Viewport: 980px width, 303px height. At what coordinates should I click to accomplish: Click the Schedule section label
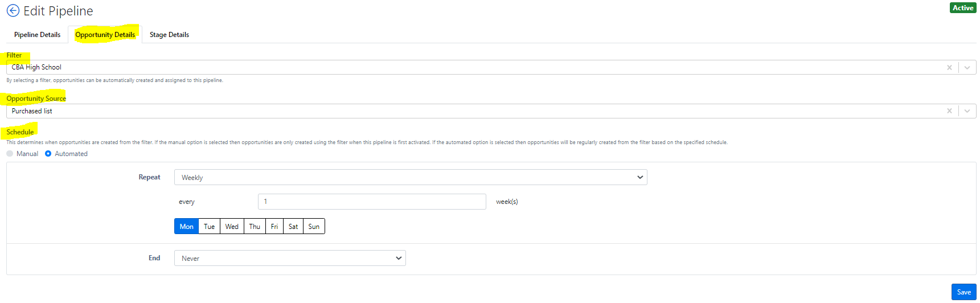pyautogui.click(x=20, y=132)
